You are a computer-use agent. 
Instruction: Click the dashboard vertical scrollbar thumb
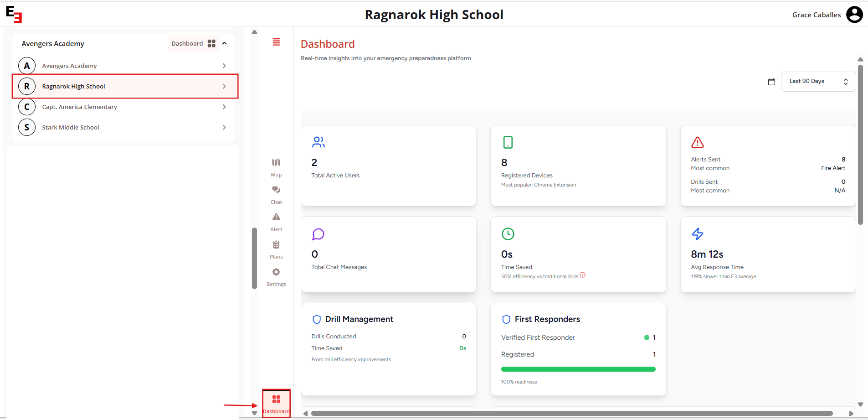coord(860,145)
